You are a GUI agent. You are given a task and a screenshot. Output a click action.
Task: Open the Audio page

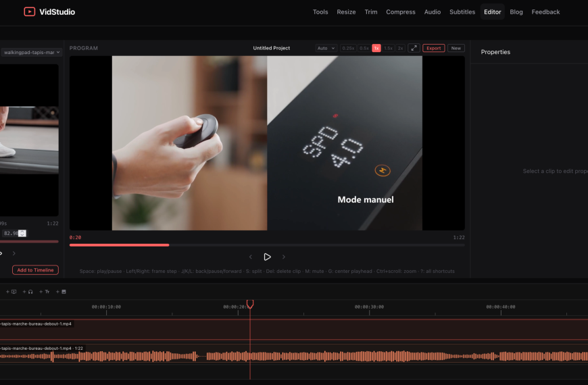433,12
